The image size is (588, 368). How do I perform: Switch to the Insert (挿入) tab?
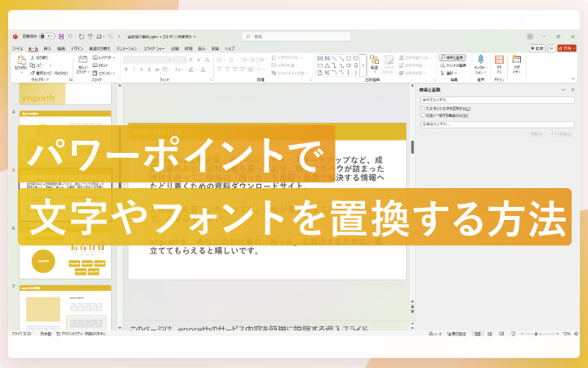pos(47,48)
